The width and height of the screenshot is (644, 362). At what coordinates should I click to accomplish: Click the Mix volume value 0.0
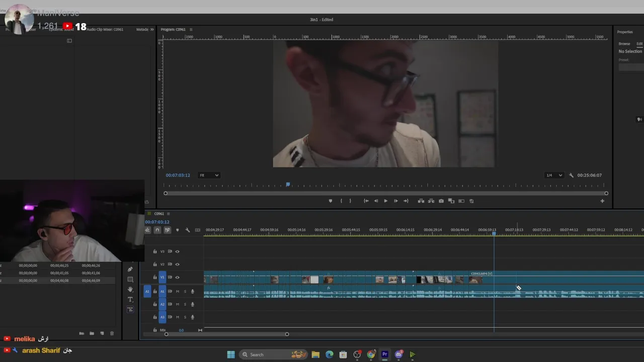pos(181,330)
